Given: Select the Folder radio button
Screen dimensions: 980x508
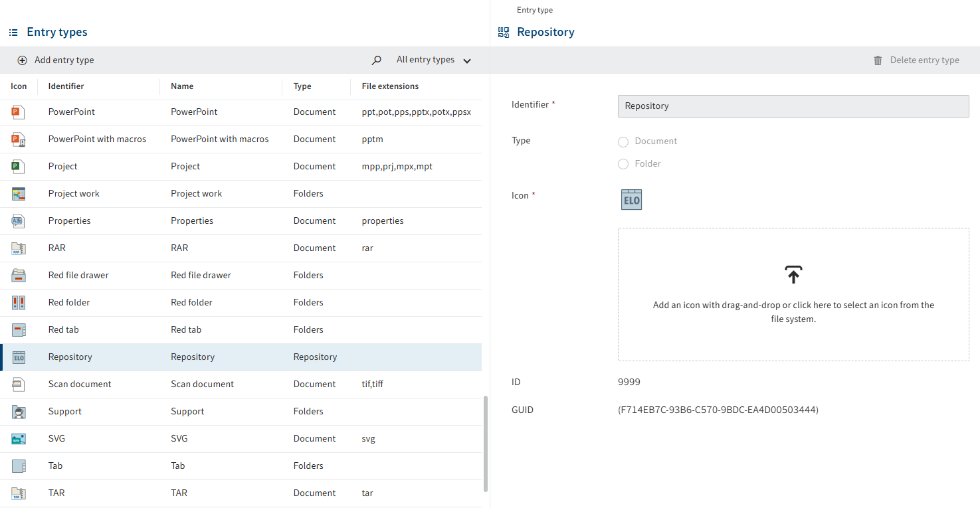Looking at the screenshot, I should pyautogui.click(x=623, y=164).
